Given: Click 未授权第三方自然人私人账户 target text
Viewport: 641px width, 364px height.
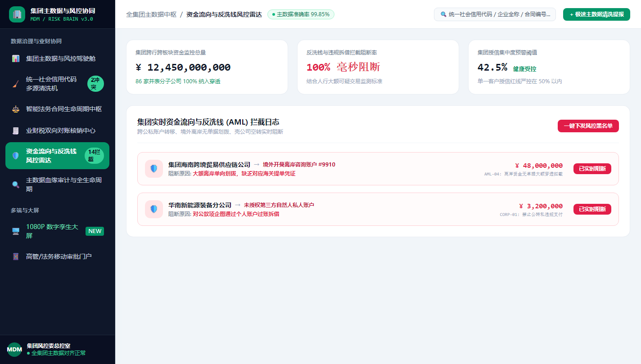Looking at the screenshot, I should pyautogui.click(x=279, y=205).
